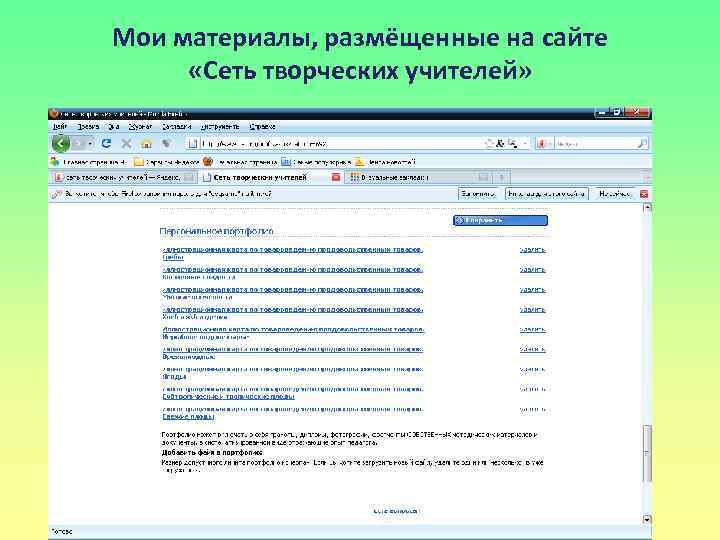Click the key icon in password notification bar
The height and width of the screenshot is (540, 720).
click(56, 194)
